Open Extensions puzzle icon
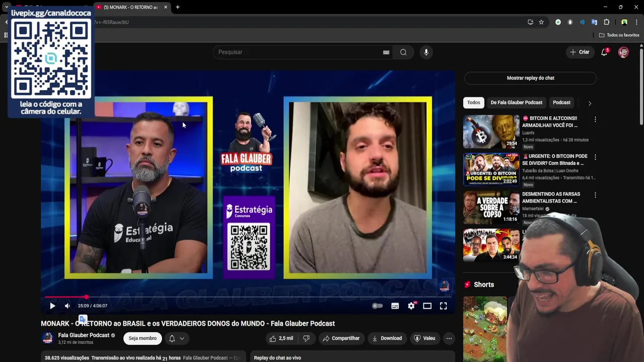The width and height of the screenshot is (644, 362). [x=606, y=22]
